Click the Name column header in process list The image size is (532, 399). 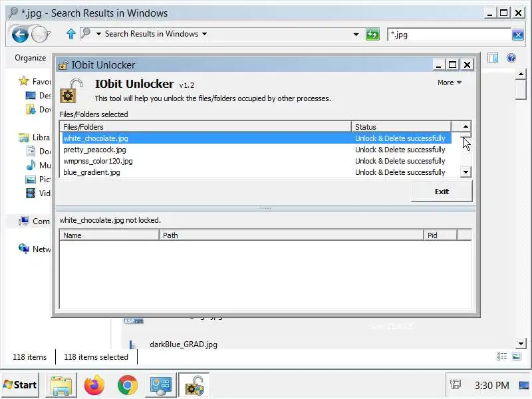(x=109, y=235)
